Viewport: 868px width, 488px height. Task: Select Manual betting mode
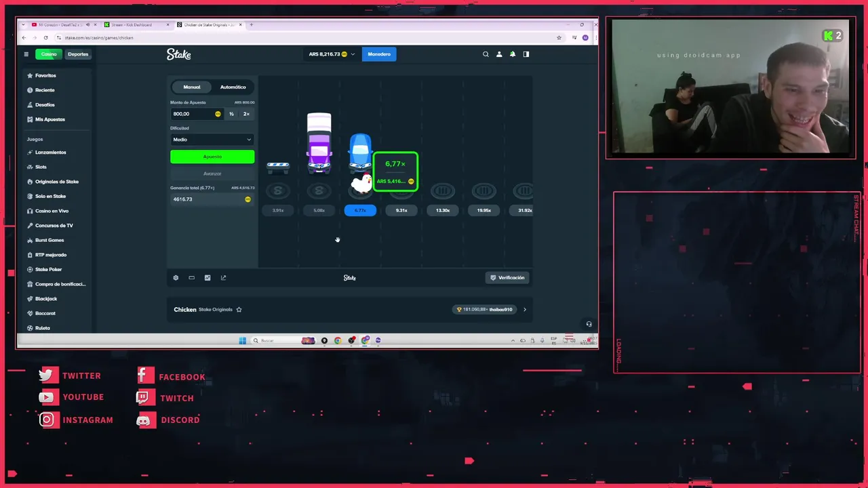192,87
